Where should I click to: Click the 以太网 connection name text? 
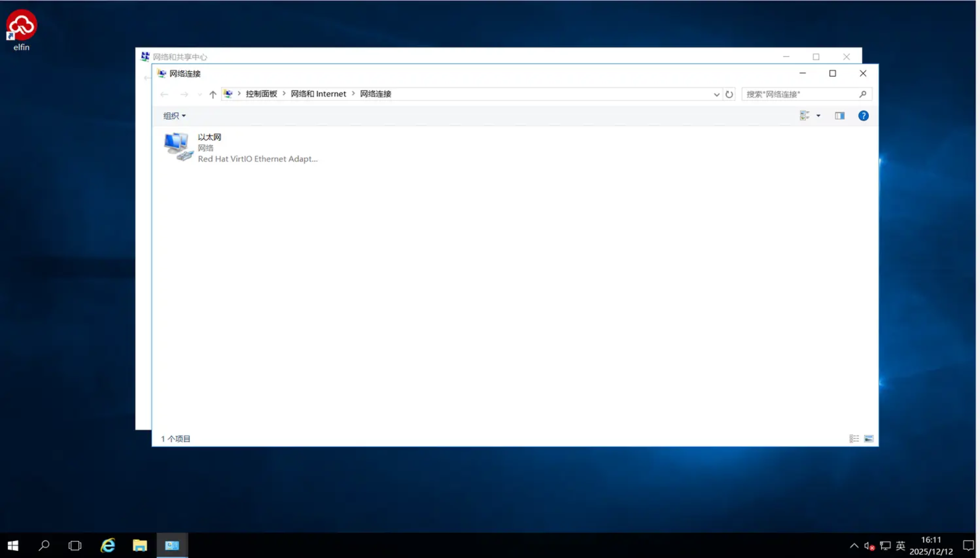(209, 137)
